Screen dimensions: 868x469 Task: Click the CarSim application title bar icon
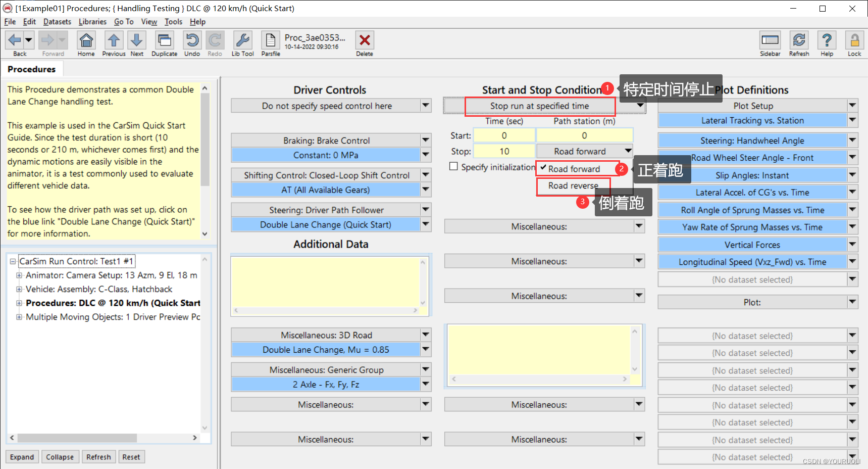point(8,8)
